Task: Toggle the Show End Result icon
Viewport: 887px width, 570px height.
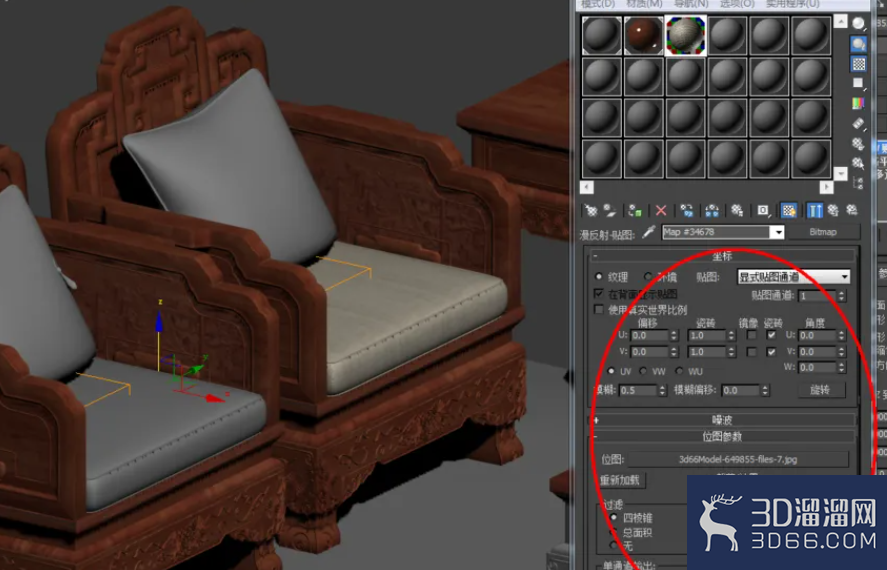Action: (x=815, y=211)
